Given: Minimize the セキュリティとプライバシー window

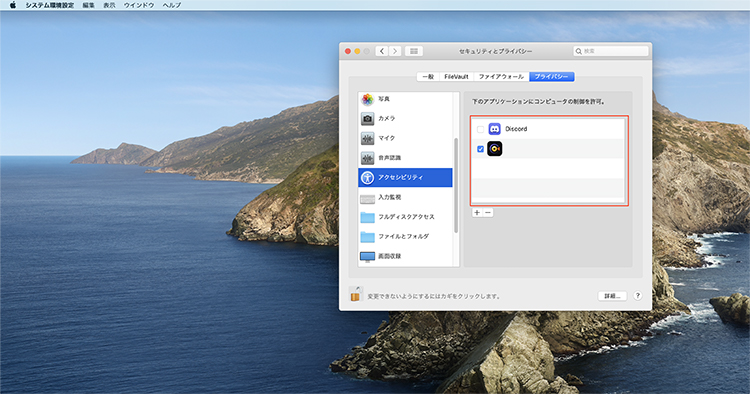Looking at the screenshot, I should (x=357, y=51).
